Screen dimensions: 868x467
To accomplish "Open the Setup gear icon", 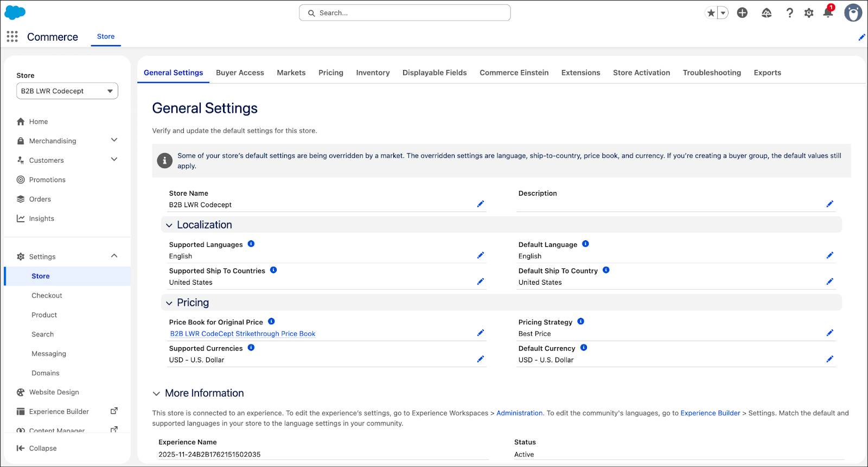I will 809,13.
